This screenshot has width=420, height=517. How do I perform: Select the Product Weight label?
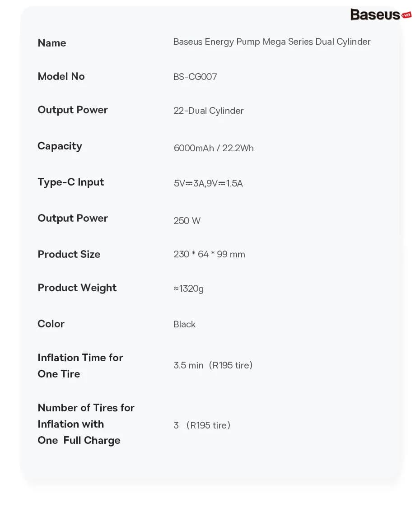[x=77, y=288]
